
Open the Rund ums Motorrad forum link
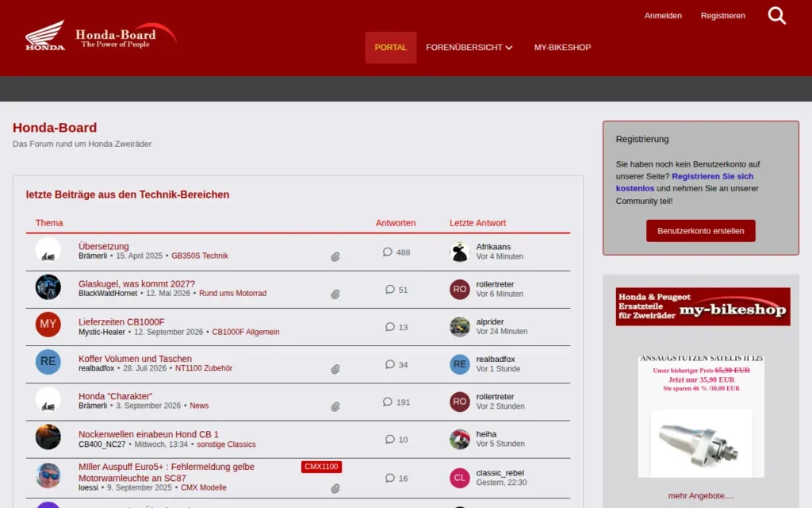point(232,293)
